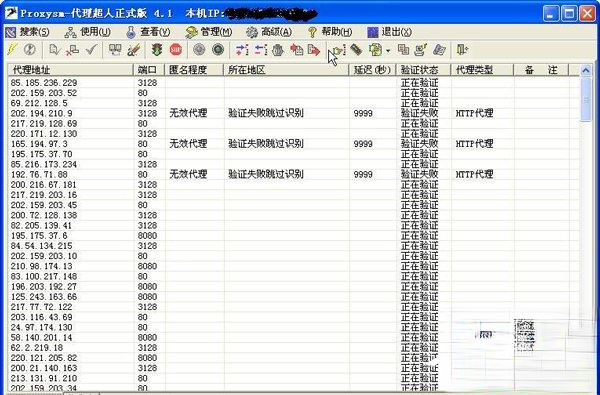Viewport: 600px width, 395px height.
Task: Sort by 端口 column header
Action: coord(148,70)
